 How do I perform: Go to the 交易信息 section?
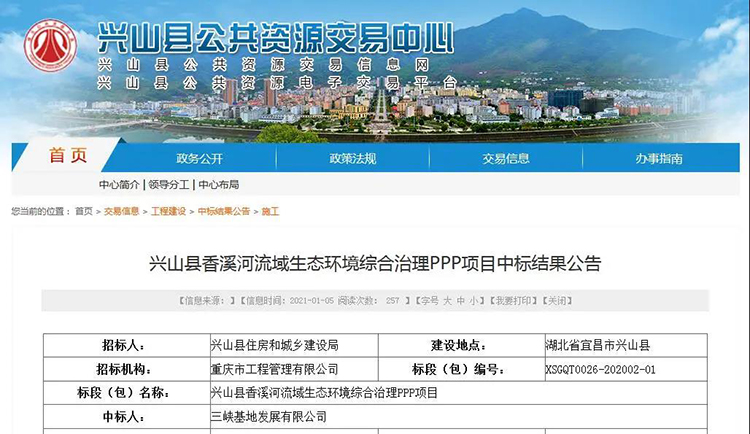(x=506, y=158)
